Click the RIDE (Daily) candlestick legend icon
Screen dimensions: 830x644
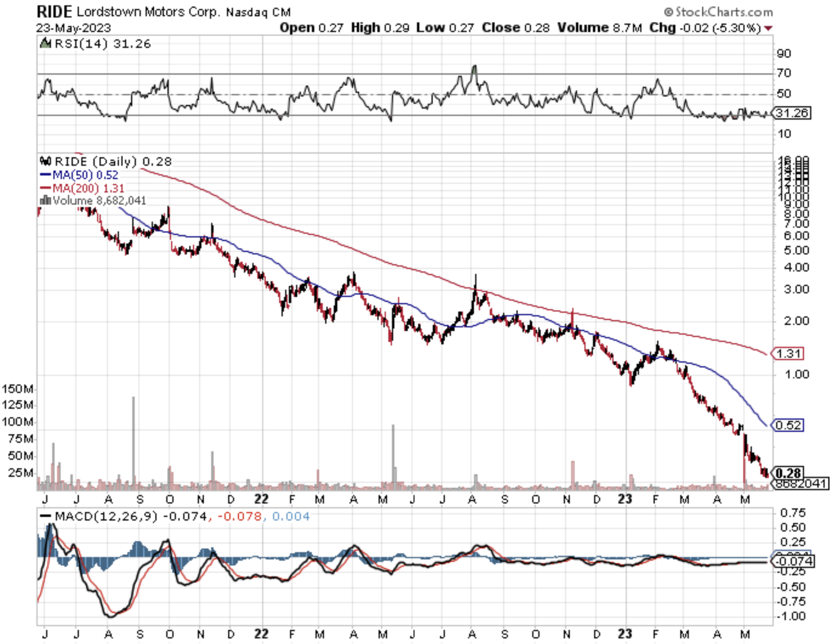[x=46, y=161]
